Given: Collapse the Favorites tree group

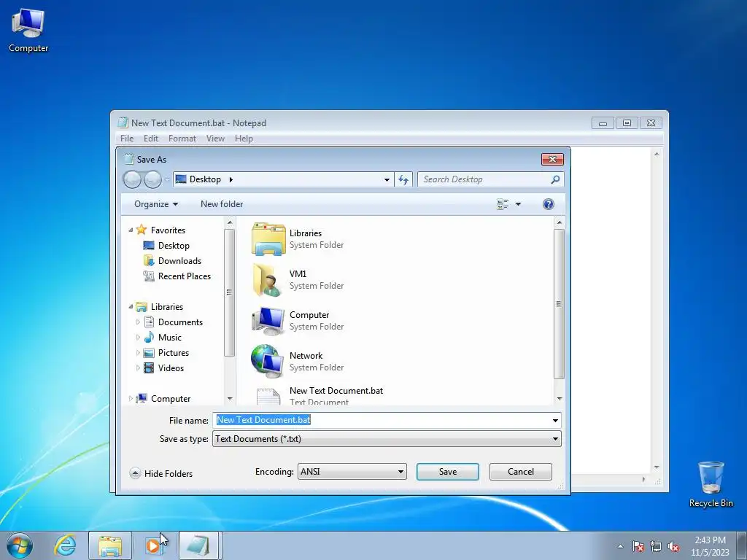Looking at the screenshot, I should 131,230.
